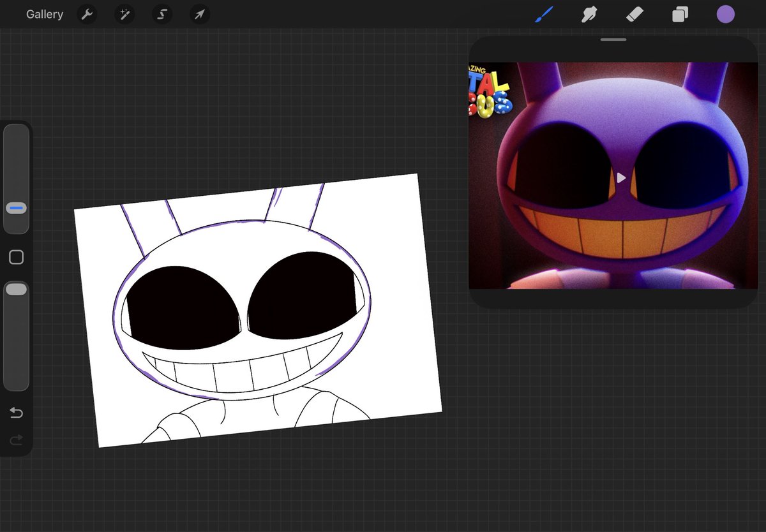Open the purple active color swatch

pyautogui.click(x=725, y=14)
